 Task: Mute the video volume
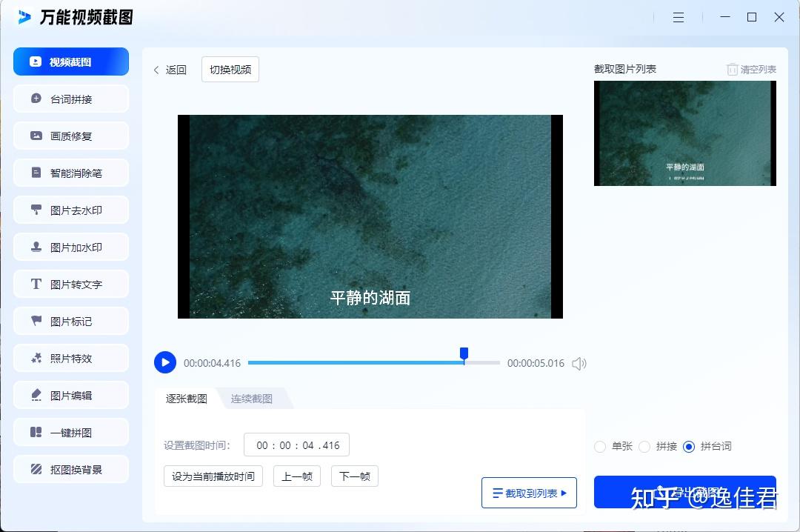(579, 363)
